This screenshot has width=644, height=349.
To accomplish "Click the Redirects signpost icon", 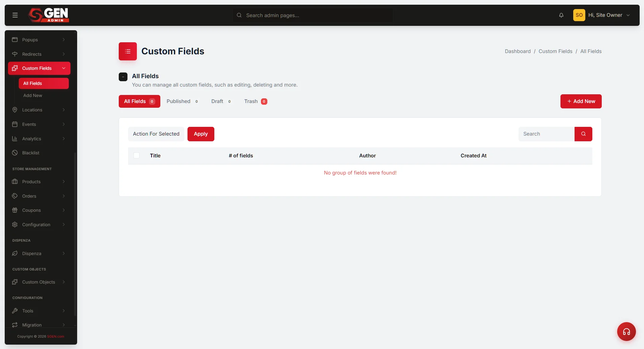I will point(15,54).
